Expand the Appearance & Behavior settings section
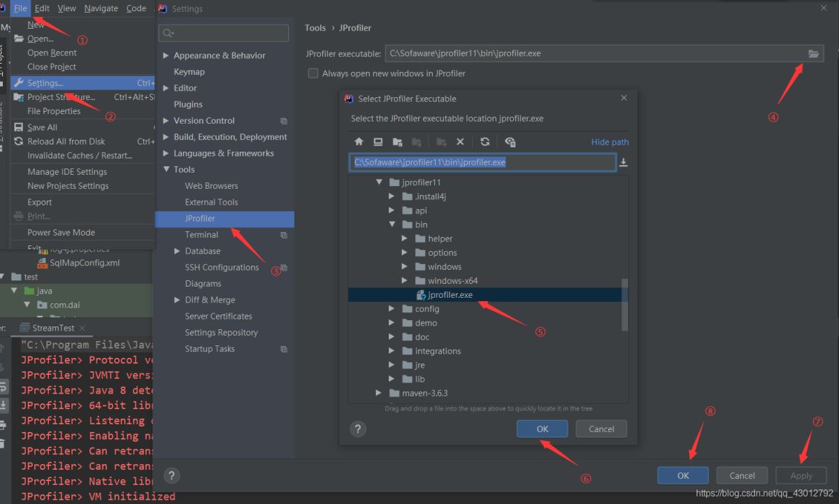Image resolution: width=839 pixels, height=504 pixels. (x=166, y=56)
